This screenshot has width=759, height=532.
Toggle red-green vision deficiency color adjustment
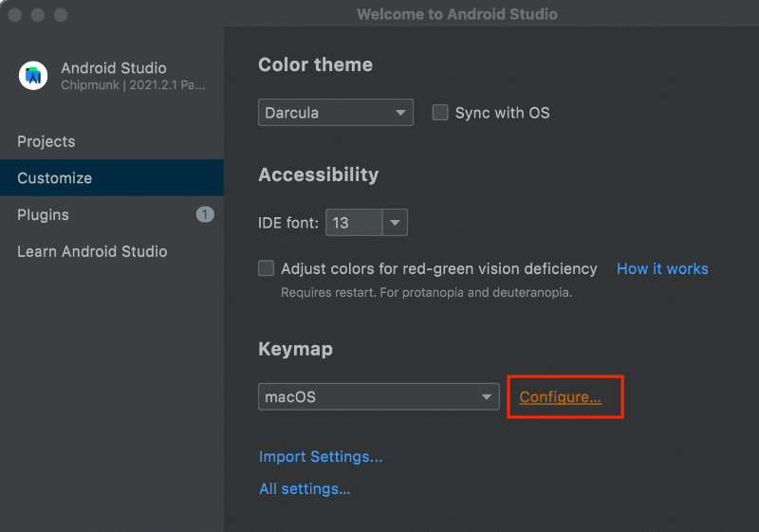(266, 268)
